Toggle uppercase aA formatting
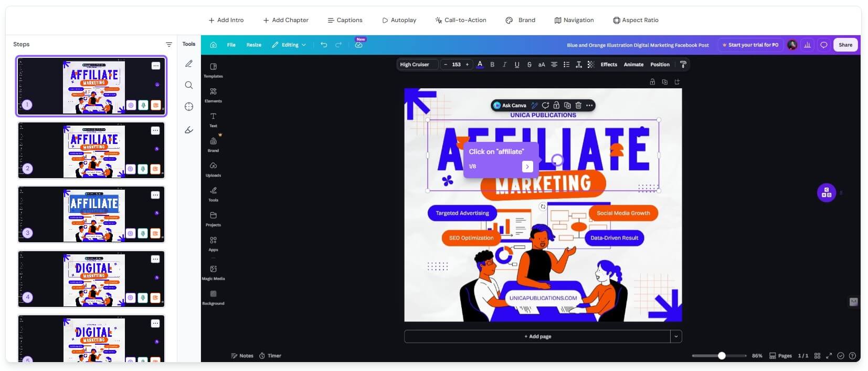 pos(542,64)
